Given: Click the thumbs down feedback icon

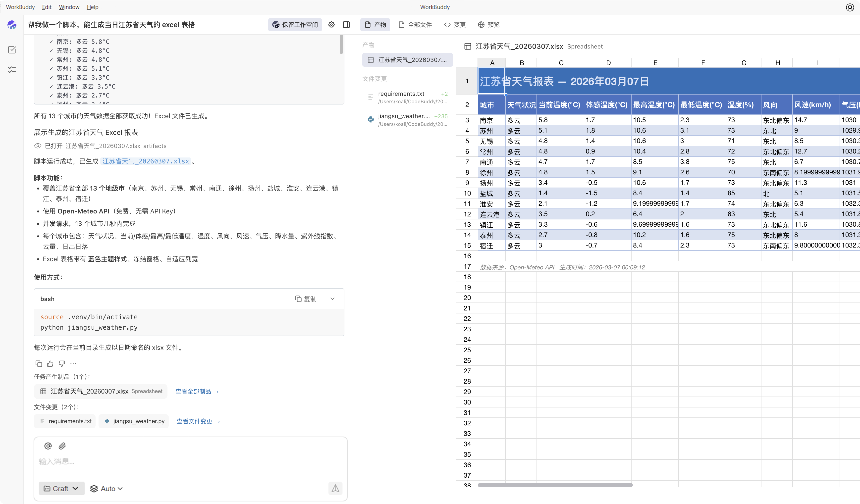Looking at the screenshot, I should coord(62,363).
